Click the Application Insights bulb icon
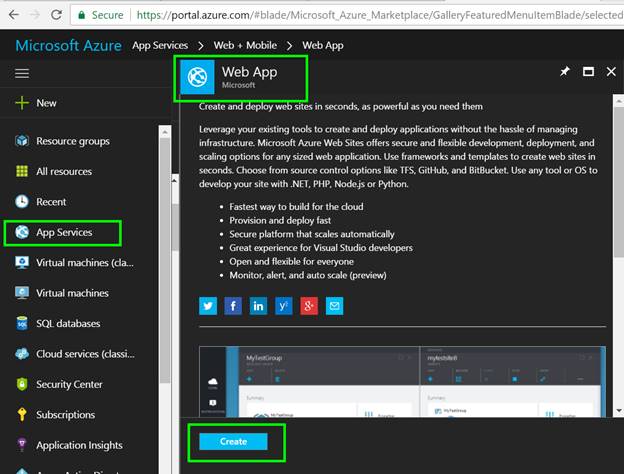This screenshot has height=474, width=624. [22, 445]
